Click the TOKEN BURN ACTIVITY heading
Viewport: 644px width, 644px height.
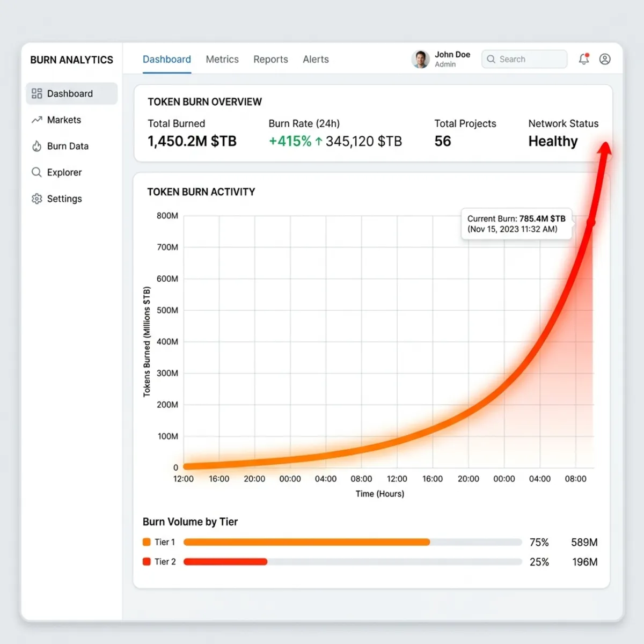[201, 192]
